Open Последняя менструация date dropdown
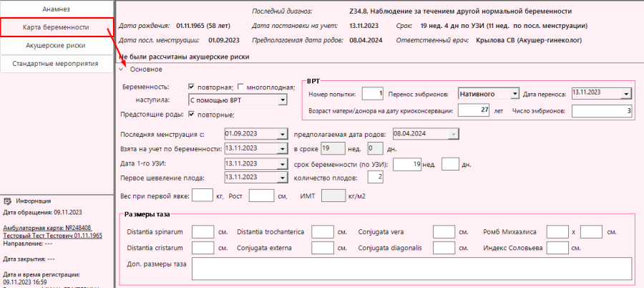The image size is (644, 288). [x=282, y=134]
